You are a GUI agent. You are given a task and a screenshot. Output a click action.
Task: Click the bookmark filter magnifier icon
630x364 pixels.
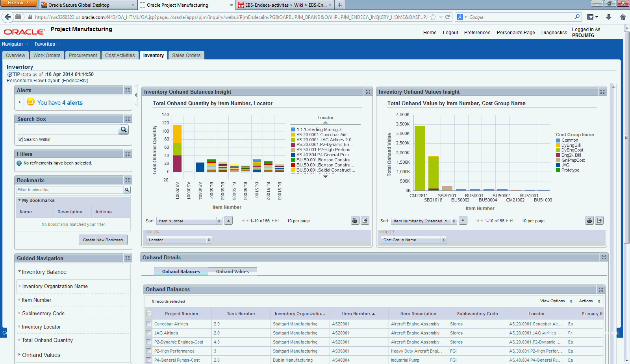(127, 190)
